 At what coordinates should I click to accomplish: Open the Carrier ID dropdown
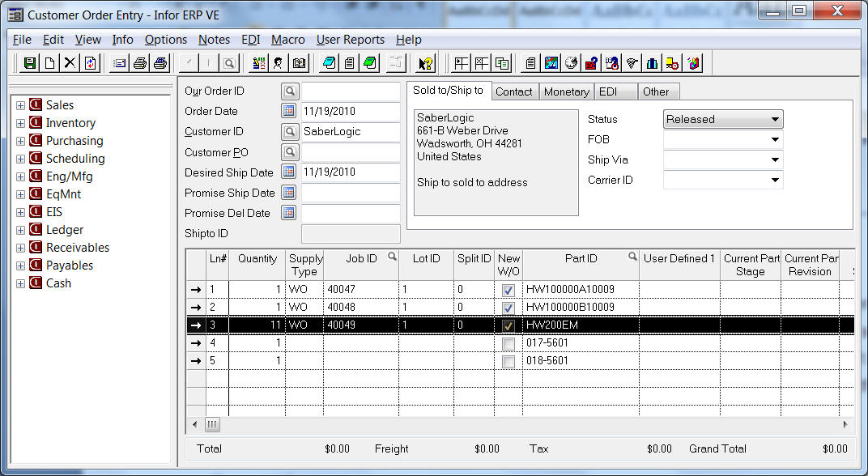point(775,180)
